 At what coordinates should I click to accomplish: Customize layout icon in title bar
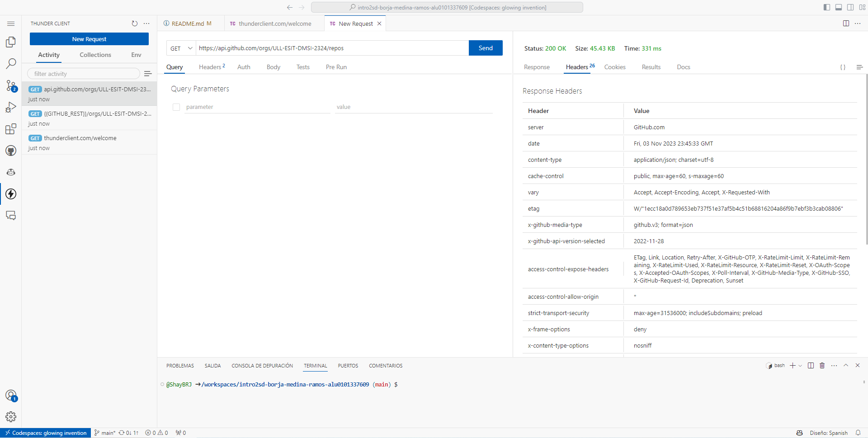[x=862, y=7]
